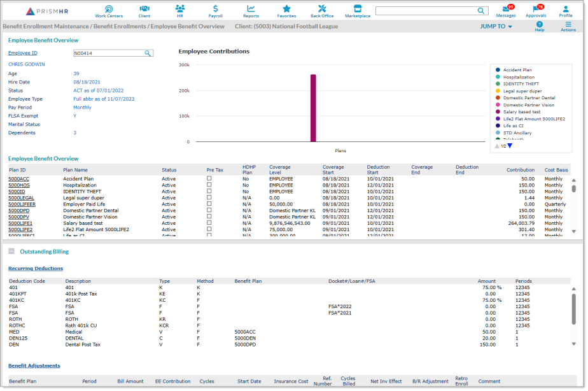Open the Reports chart icon
Screen dimensions: 588x391
251,9
